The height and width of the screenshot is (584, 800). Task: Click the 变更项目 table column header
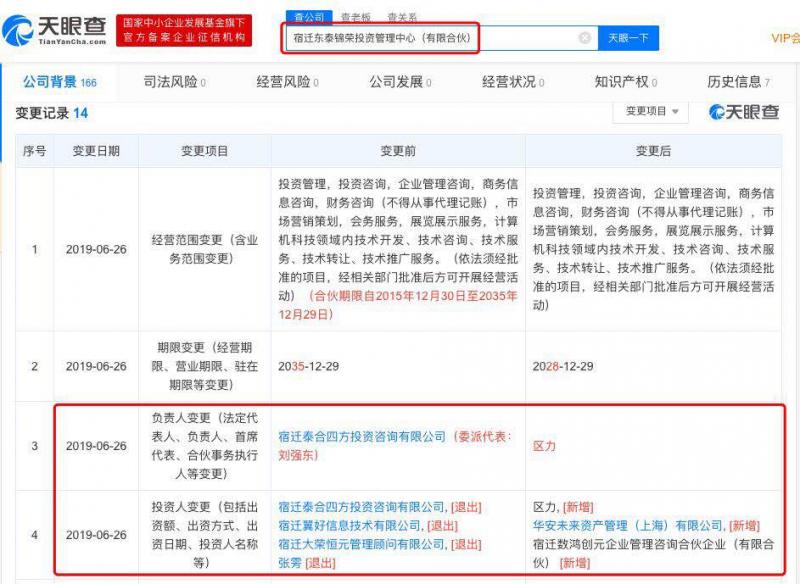(205, 151)
